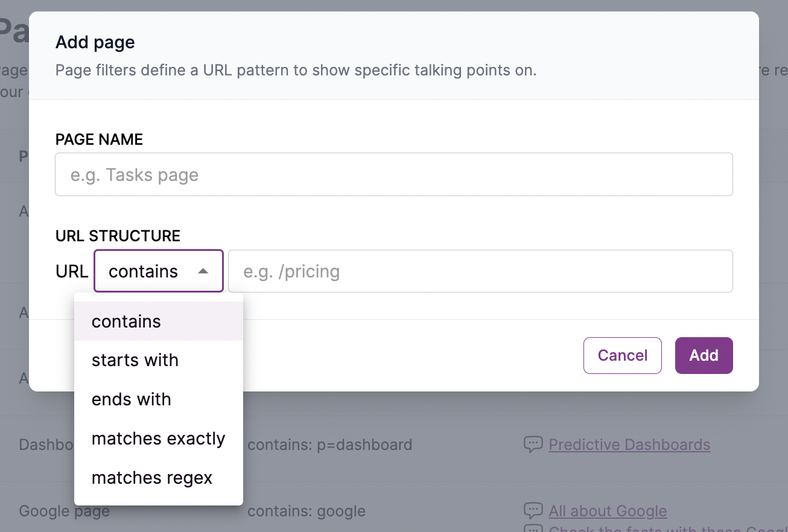788x532 pixels.
Task: Click the URL condition selector showing contains
Action: click(x=158, y=271)
